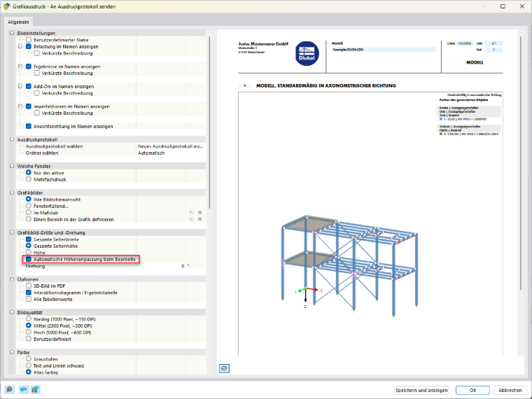Screen dimensions: 532x399
Task: Collapse the 'Bildeinstellungen' section
Action: [12, 34]
